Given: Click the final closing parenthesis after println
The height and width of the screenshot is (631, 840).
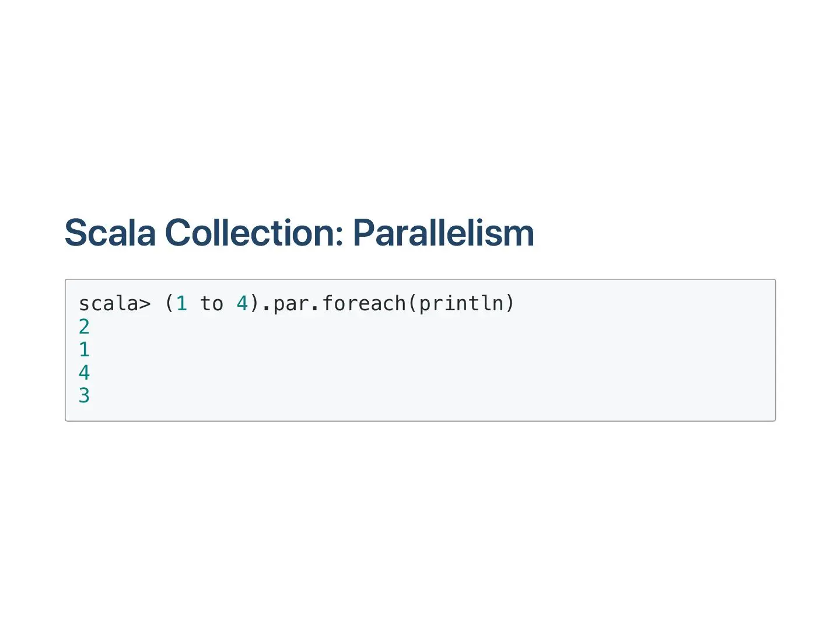Looking at the screenshot, I should coord(510,304).
